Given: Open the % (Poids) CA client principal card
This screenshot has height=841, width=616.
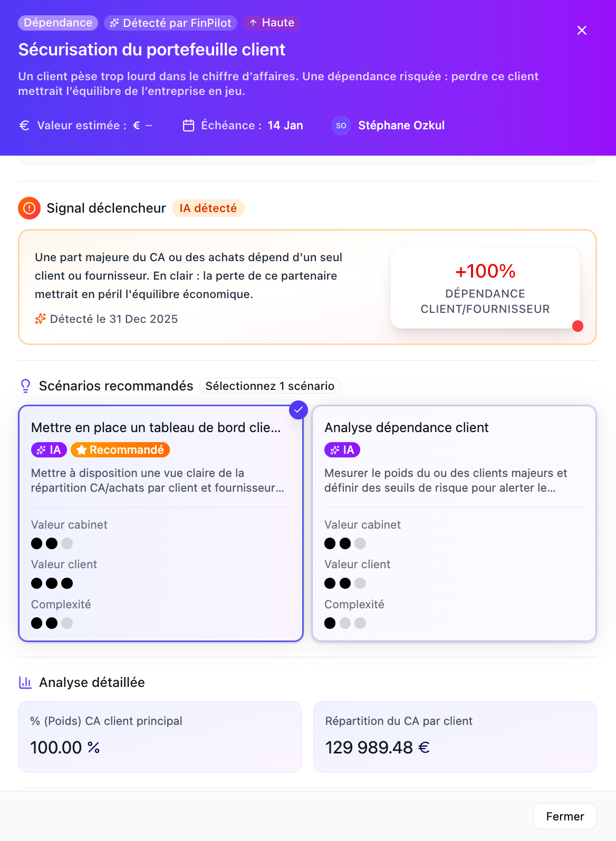Looking at the screenshot, I should [160, 736].
